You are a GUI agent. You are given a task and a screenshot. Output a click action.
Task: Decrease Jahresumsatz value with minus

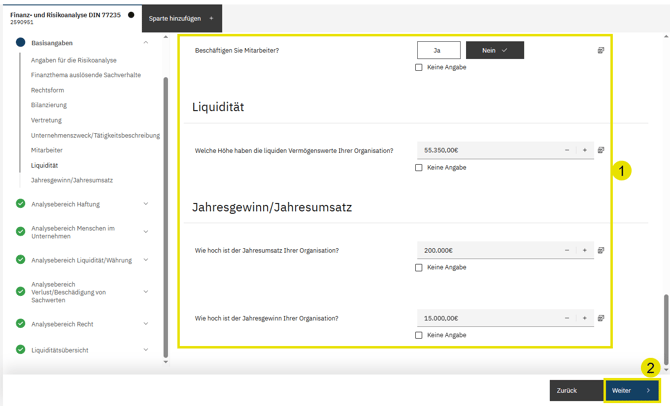pos(567,250)
